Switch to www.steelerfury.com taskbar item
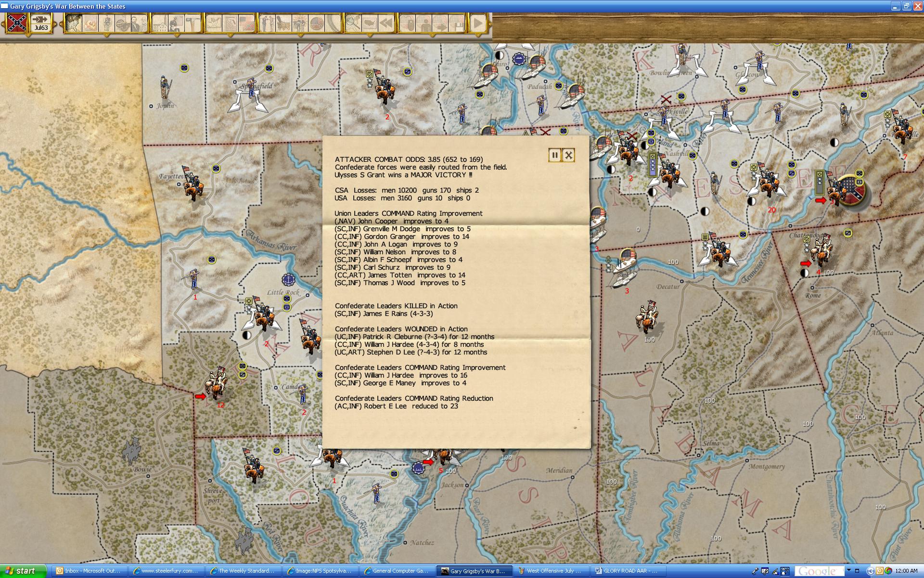This screenshot has width=924, height=578. click(167, 571)
